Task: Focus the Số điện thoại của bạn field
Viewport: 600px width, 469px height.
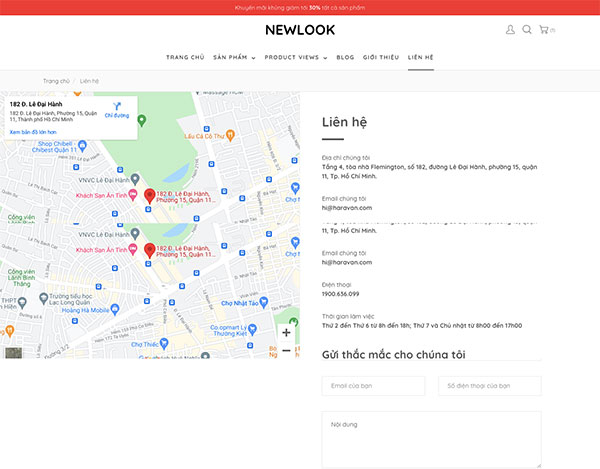Action: [x=490, y=386]
